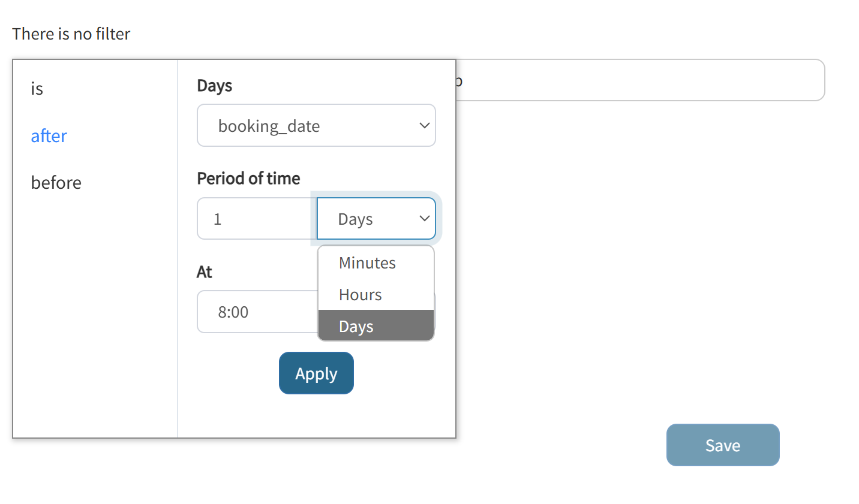Click the empty popup area below Apply
Viewport: 859px width, 504px height.
point(316,416)
